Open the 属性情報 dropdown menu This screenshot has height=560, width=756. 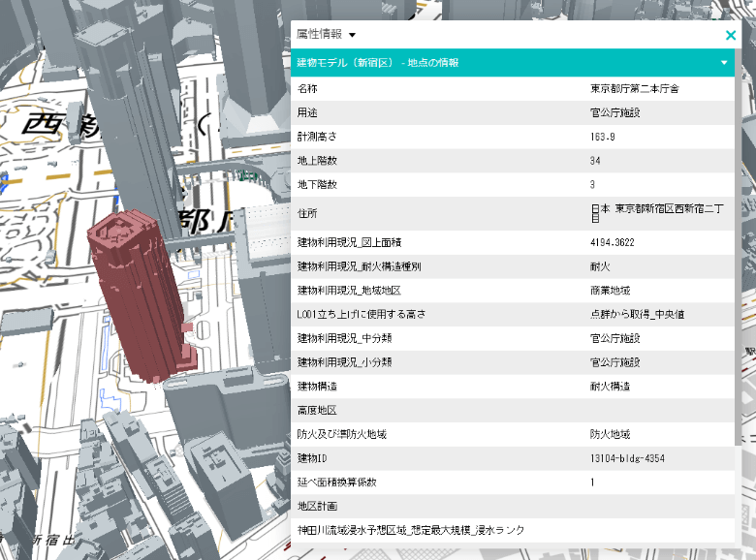point(352,35)
